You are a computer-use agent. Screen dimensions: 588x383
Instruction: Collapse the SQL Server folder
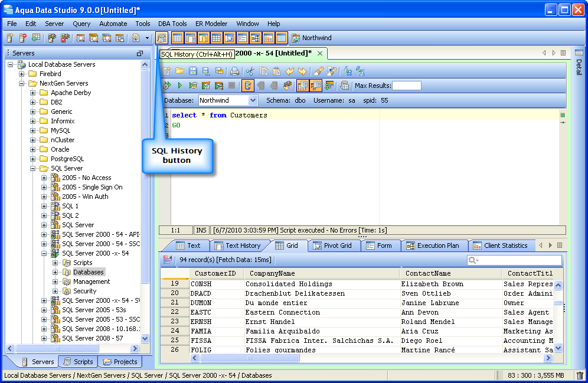(x=33, y=168)
